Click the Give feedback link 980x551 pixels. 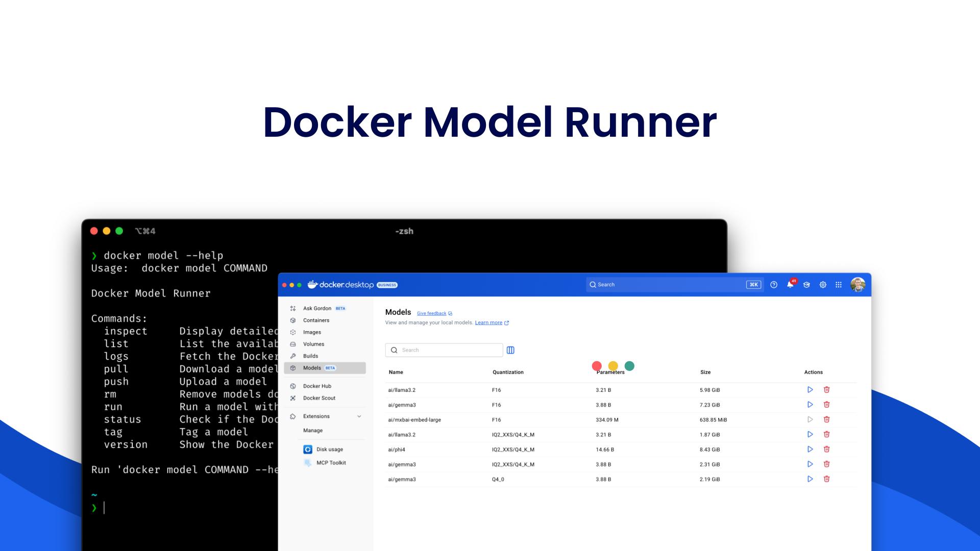pos(432,313)
